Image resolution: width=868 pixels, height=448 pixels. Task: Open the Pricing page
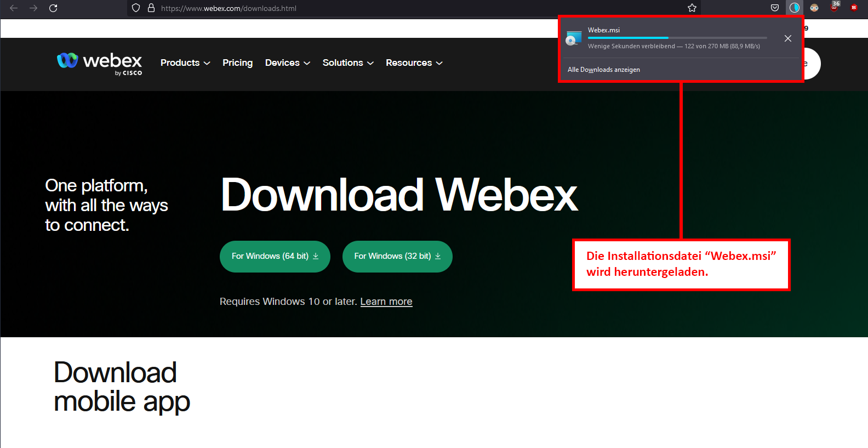click(237, 63)
